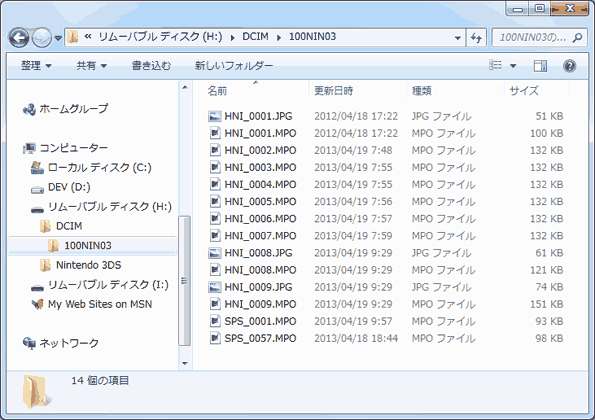Click the navigation pane scrollbar down arrow
The width and height of the screenshot is (595, 420).
pos(185,363)
